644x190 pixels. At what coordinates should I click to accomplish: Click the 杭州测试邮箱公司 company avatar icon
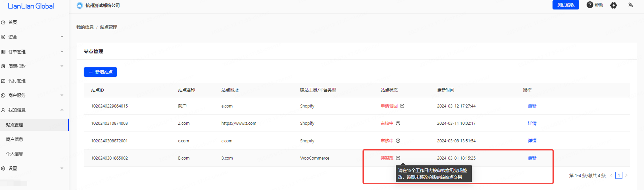click(79, 5)
